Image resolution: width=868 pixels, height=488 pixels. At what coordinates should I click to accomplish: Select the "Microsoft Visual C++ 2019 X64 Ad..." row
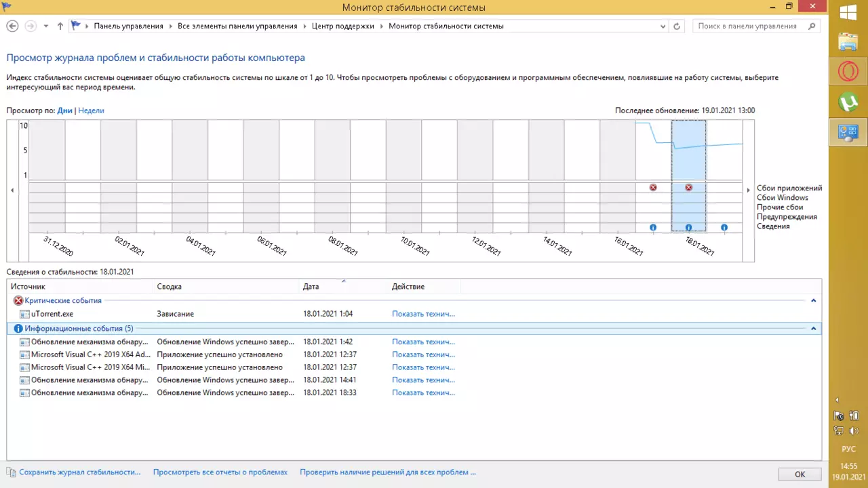[x=414, y=354]
